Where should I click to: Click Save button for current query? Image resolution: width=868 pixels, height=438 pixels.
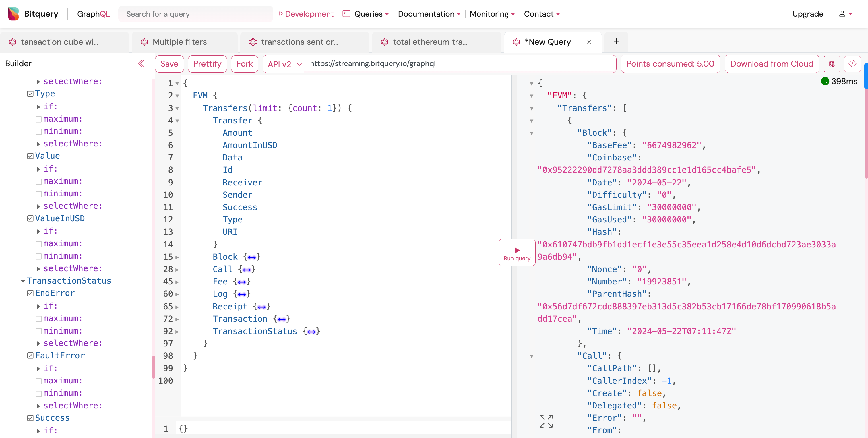coord(168,63)
